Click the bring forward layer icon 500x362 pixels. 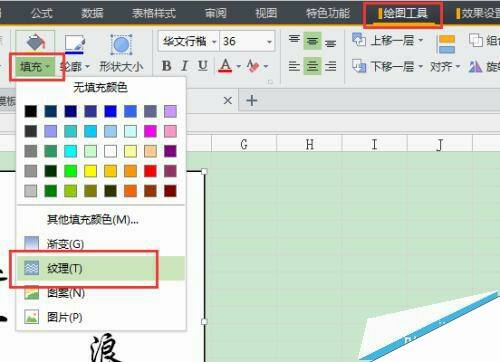(359, 40)
